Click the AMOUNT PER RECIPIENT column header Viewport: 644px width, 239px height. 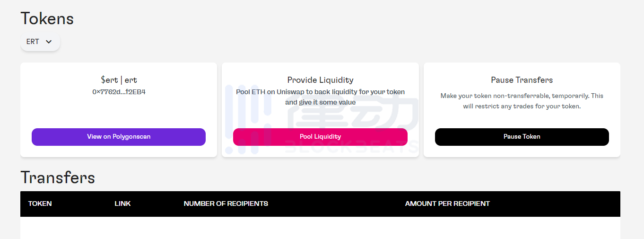coord(447,204)
